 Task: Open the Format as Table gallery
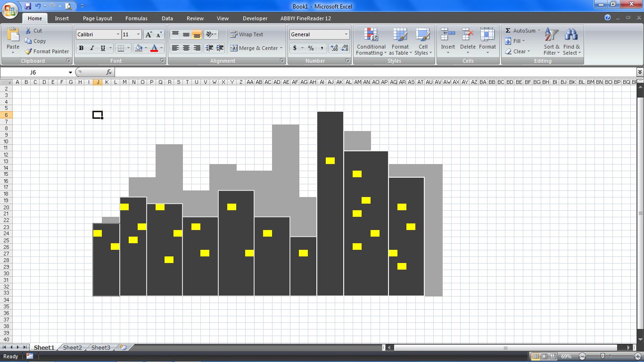[x=400, y=41]
